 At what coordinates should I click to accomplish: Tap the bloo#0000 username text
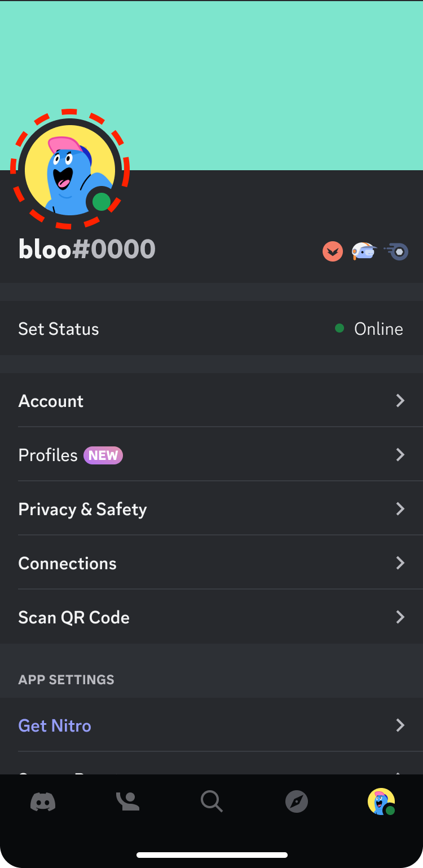tap(87, 249)
